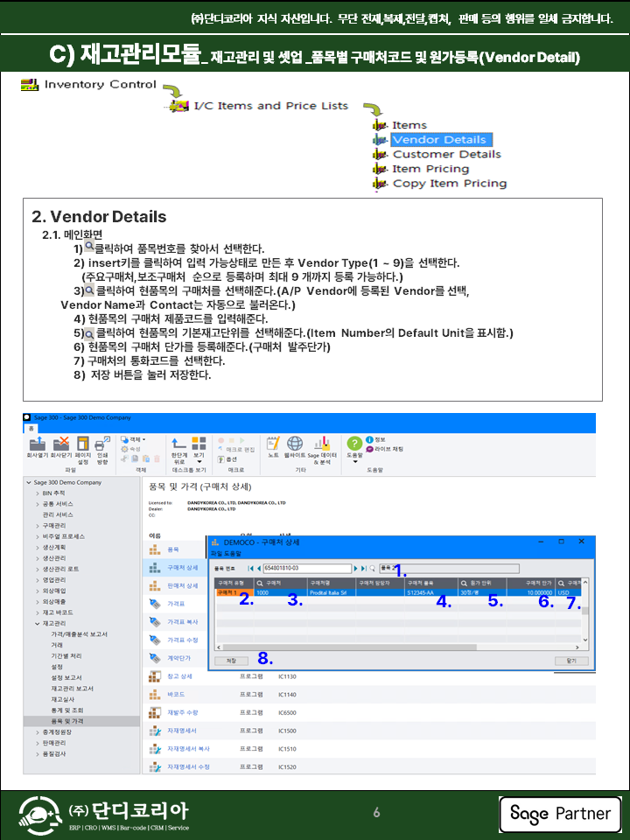The width and height of the screenshot is (630, 840).
Task: Click 한단계 위로 (Up One Level) icon
Action: click(x=178, y=443)
